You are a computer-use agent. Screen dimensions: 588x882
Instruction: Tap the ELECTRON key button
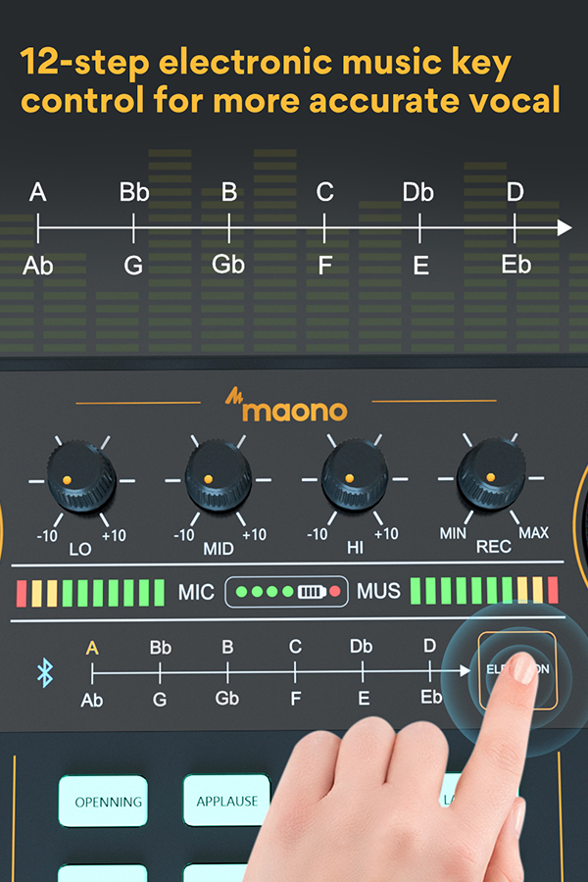point(517,670)
